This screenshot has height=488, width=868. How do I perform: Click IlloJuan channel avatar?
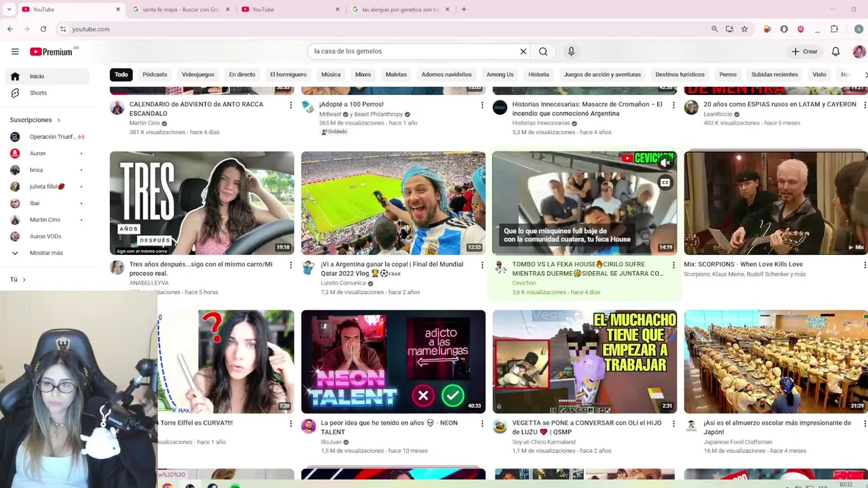click(x=309, y=426)
